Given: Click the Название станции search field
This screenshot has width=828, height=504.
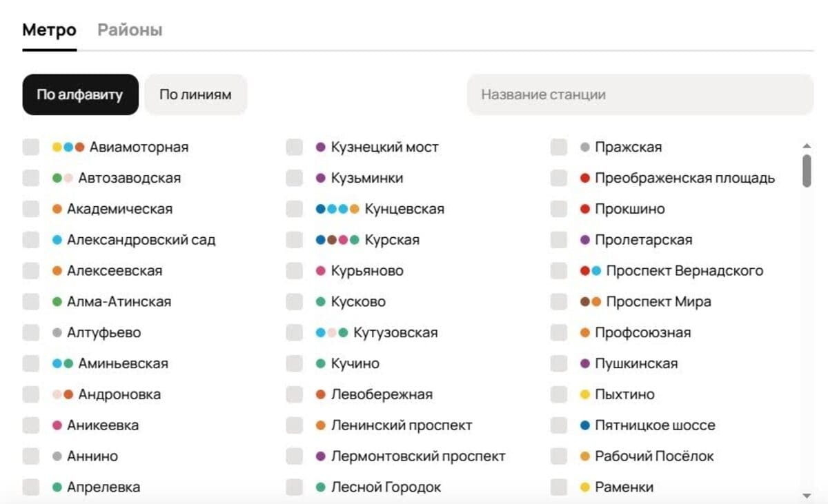Looking at the screenshot, I should (x=638, y=94).
